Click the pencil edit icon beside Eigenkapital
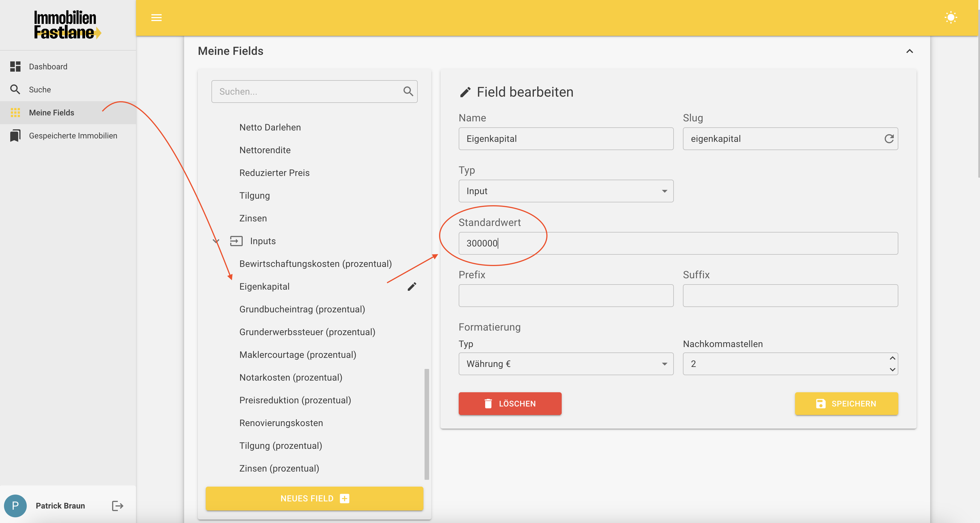This screenshot has width=980, height=523. click(412, 287)
